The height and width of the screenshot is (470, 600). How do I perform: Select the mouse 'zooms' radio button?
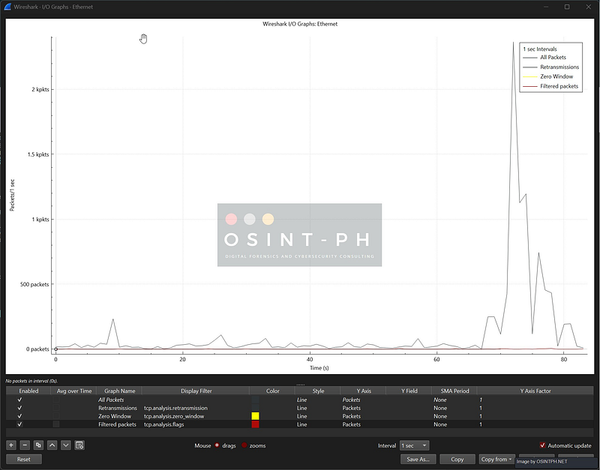(244, 446)
